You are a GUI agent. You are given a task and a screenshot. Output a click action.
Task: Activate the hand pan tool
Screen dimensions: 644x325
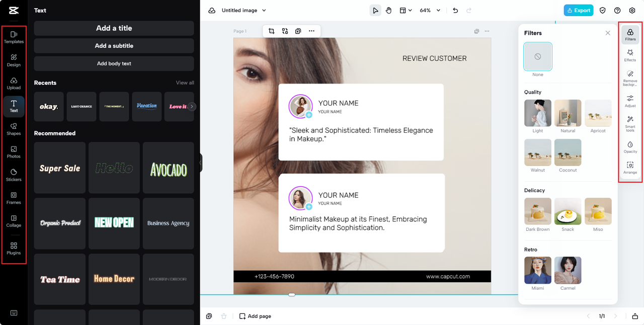[389, 11]
